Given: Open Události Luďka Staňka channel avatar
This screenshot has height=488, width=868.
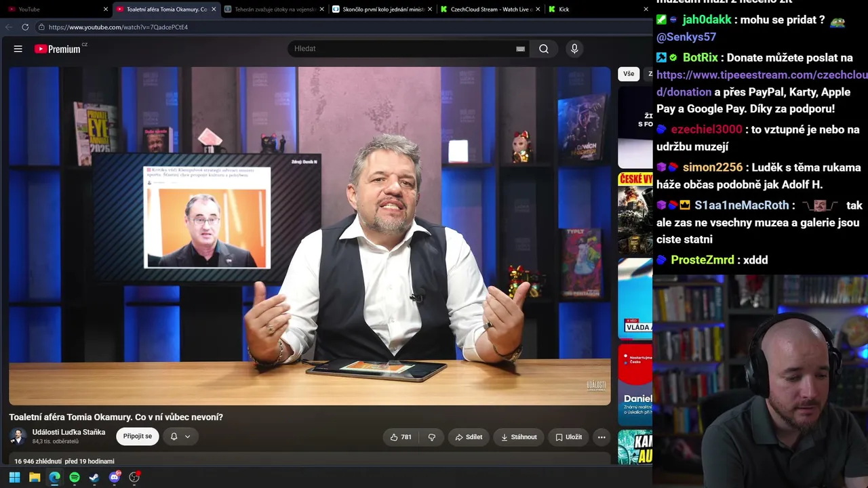Looking at the screenshot, I should tap(18, 436).
